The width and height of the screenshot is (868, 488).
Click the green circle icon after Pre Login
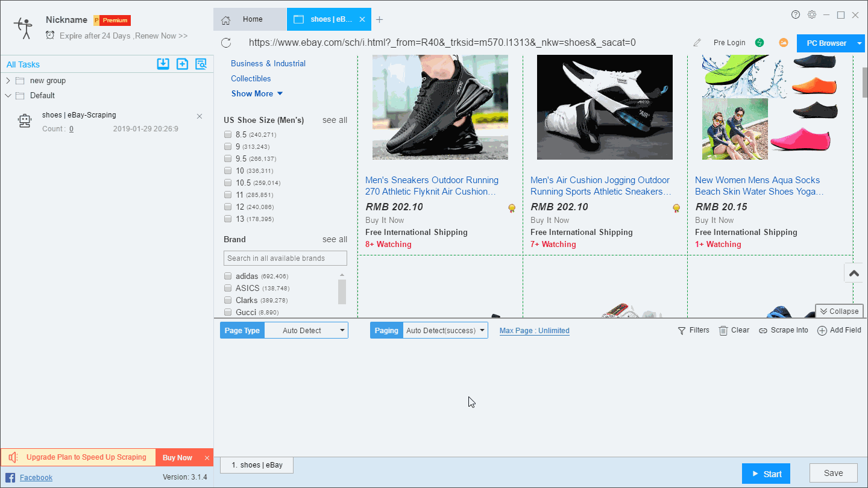coord(759,43)
